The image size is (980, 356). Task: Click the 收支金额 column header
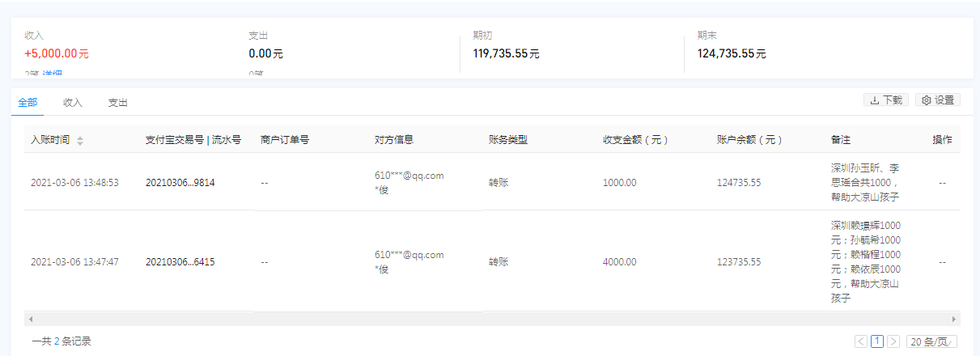[x=635, y=139]
